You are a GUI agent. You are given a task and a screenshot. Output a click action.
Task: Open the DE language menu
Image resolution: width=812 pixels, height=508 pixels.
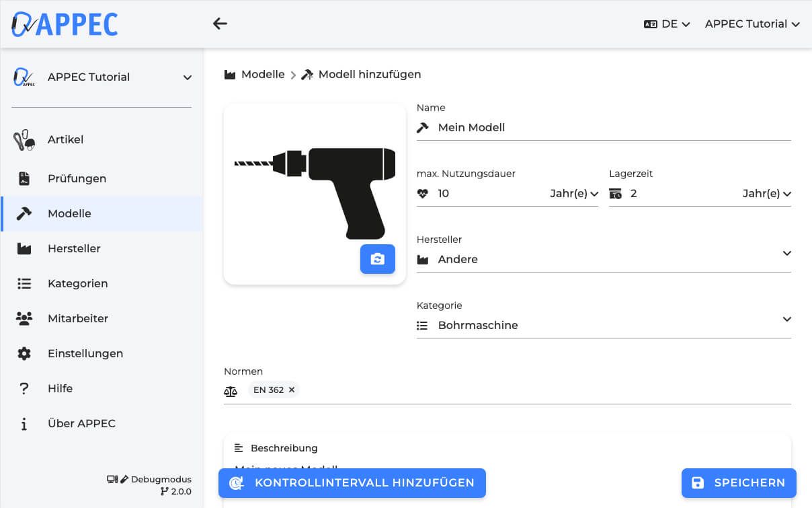tap(667, 24)
